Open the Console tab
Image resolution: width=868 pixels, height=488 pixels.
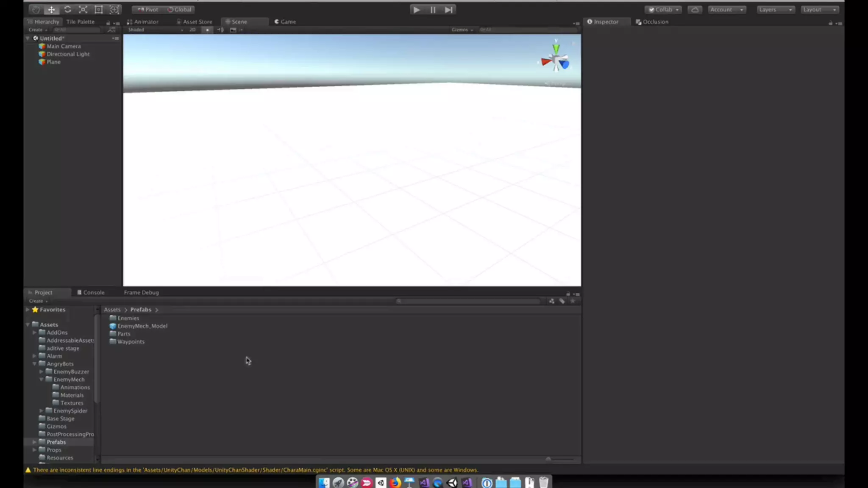pyautogui.click(x=91, y=292)
